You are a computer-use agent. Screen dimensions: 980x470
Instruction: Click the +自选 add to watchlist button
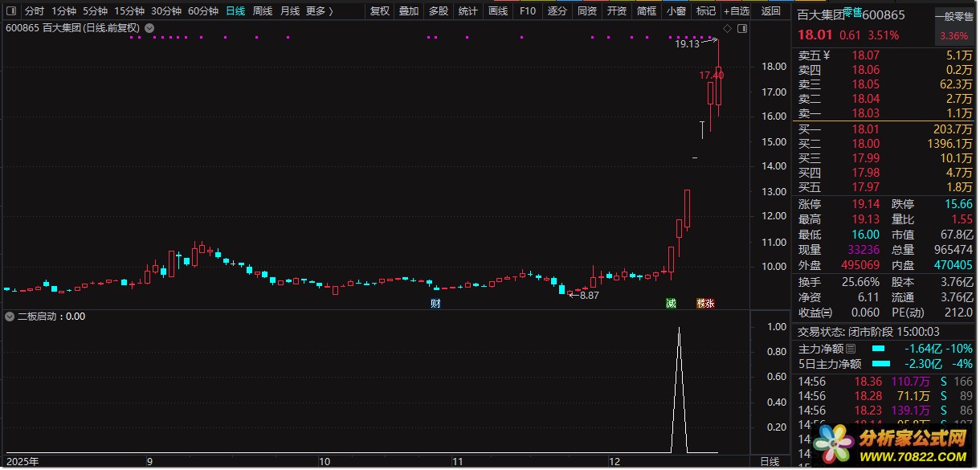[736, 11]
